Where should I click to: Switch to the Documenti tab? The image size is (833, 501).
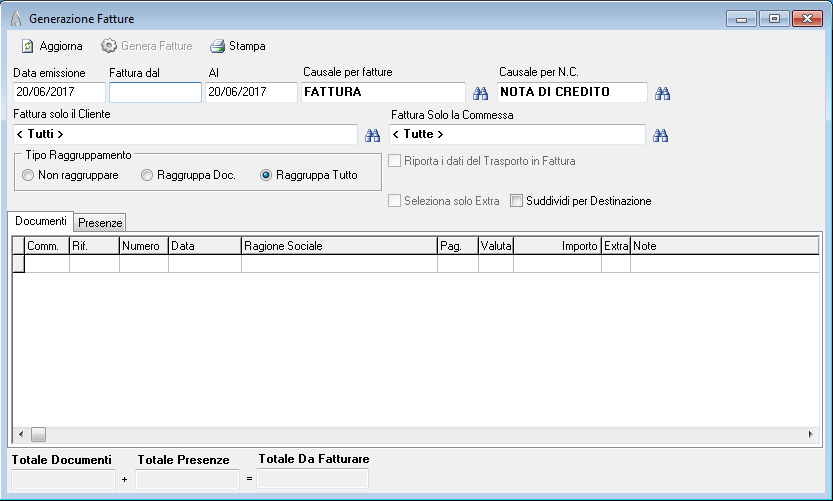click(x=41, y=221)
